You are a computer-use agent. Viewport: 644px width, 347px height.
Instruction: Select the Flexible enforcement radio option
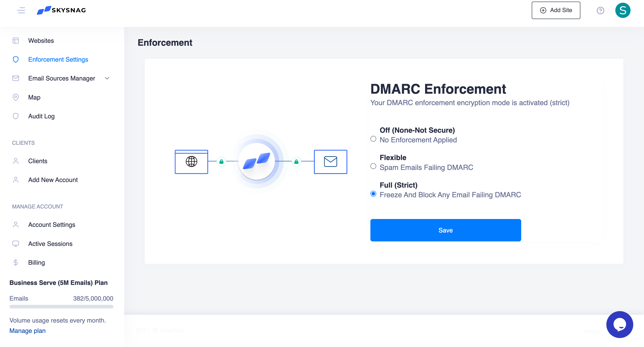click(x=373, y=166)
